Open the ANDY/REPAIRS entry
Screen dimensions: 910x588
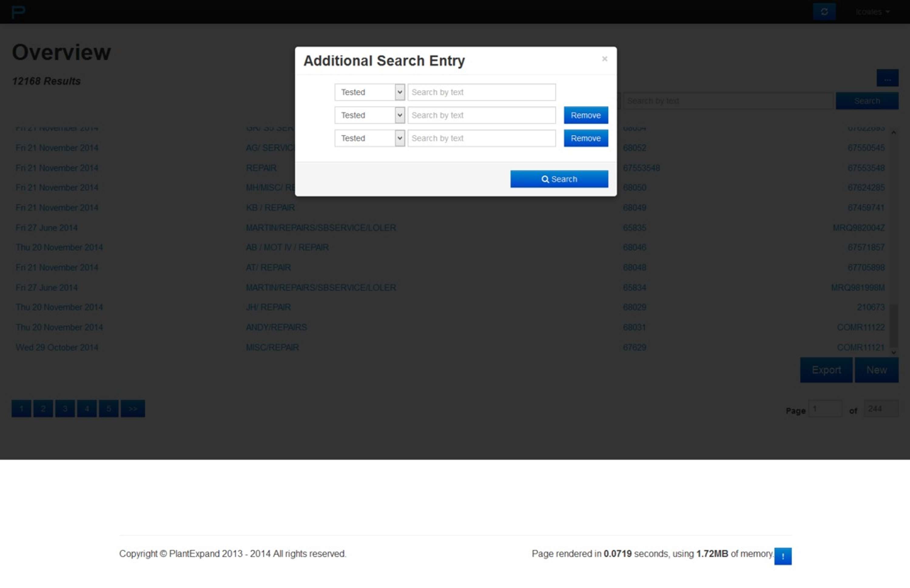tap(276, 327)
